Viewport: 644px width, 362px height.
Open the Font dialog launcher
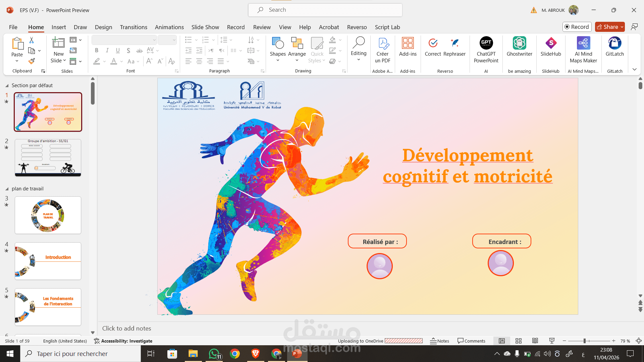tap(177, 71)
